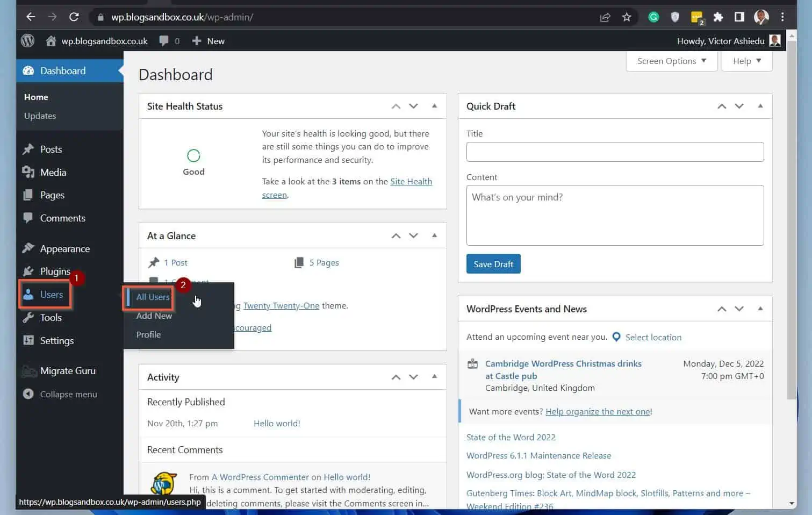Click the location pin icon near Select location

[x=616, y=337]
